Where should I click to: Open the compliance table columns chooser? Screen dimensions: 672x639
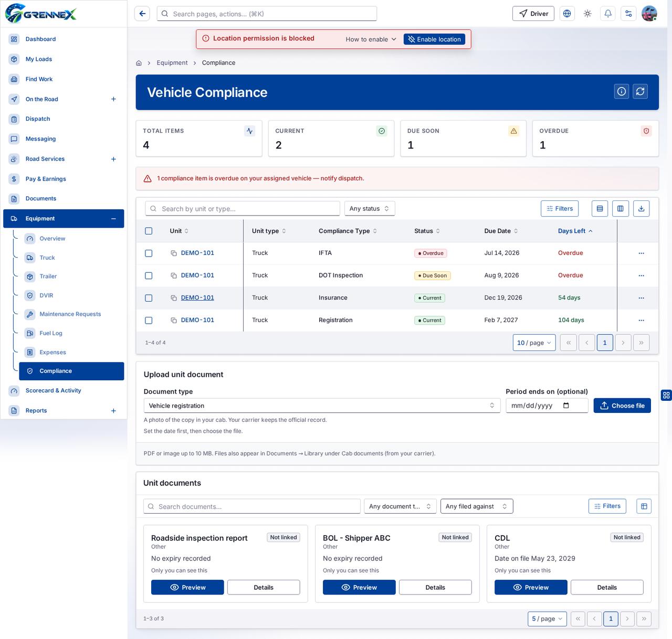(x=620, y=209)
